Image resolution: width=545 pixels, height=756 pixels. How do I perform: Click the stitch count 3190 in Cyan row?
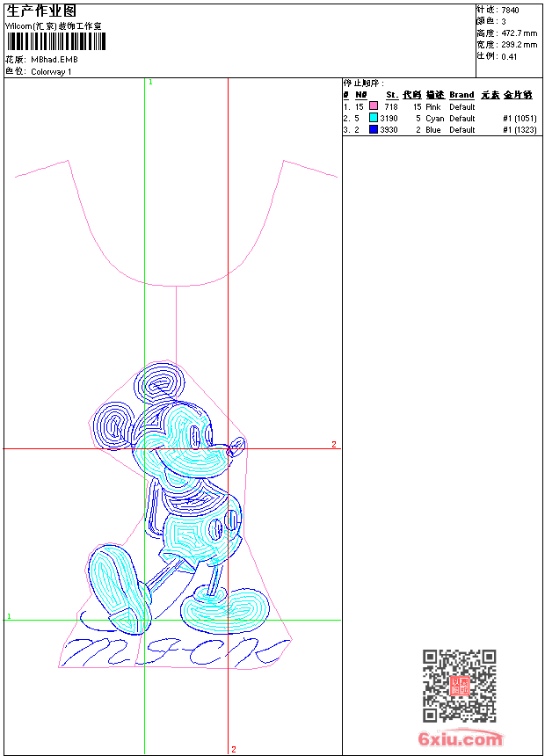coord(389,119)
